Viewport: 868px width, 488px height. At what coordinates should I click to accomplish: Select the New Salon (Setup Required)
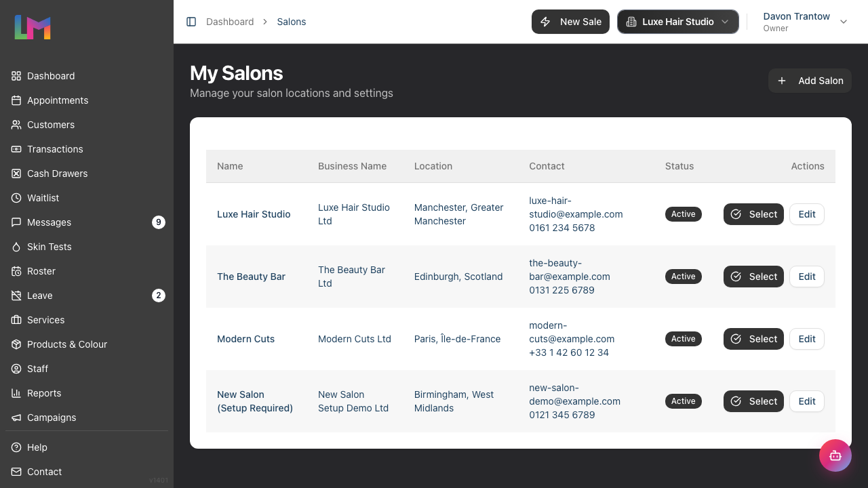(753, 401)
